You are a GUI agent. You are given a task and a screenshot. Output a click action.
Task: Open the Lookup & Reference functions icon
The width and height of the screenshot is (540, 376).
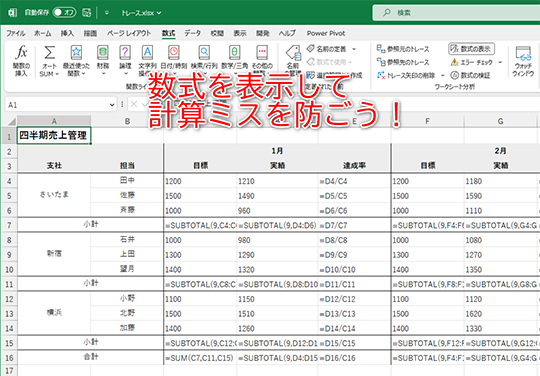point(204,53)
